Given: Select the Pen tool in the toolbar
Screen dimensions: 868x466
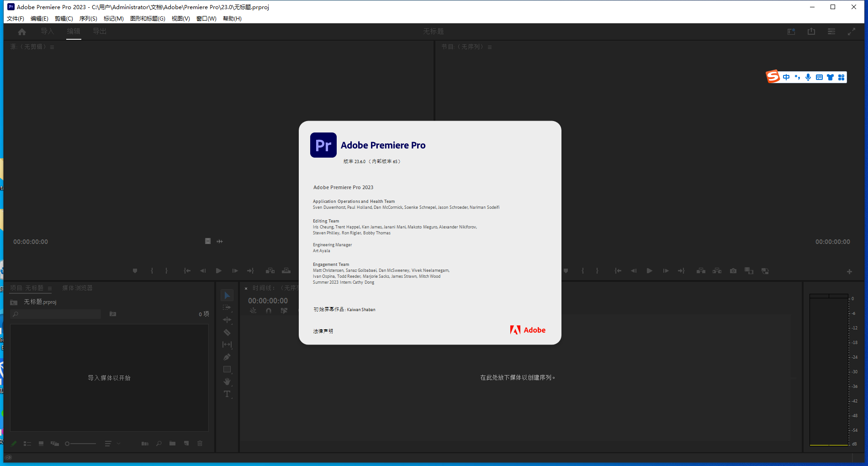Looking at the screenshot, I should [x=227, y=357].
